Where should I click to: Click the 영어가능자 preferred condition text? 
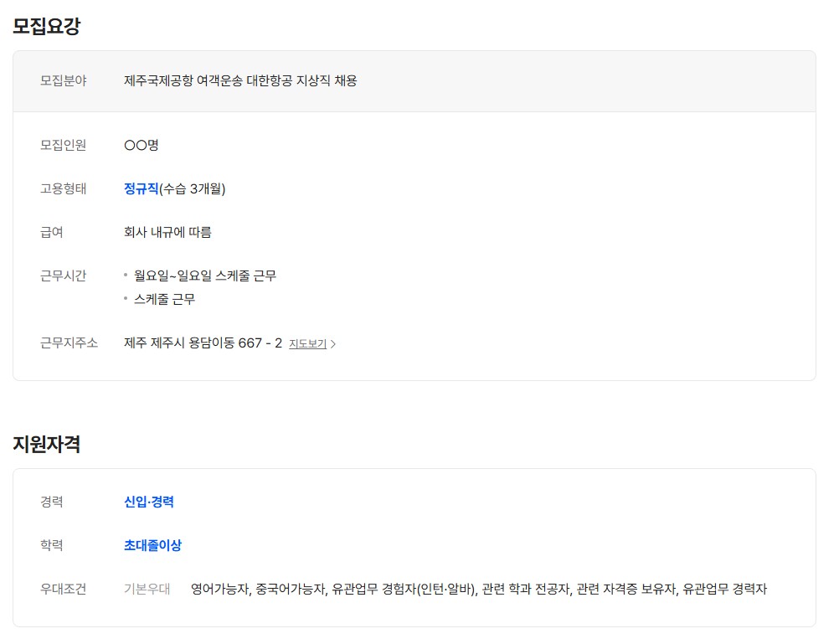point(219,589)
